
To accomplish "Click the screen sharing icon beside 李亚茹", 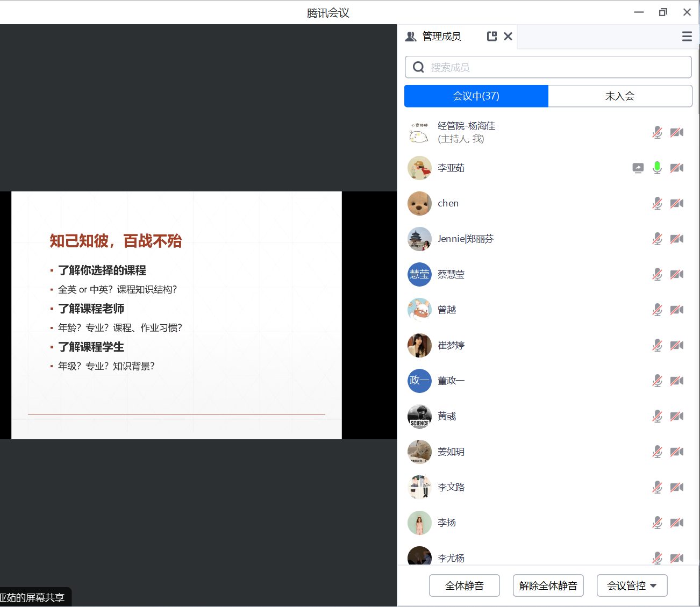I will coord(638,168).
